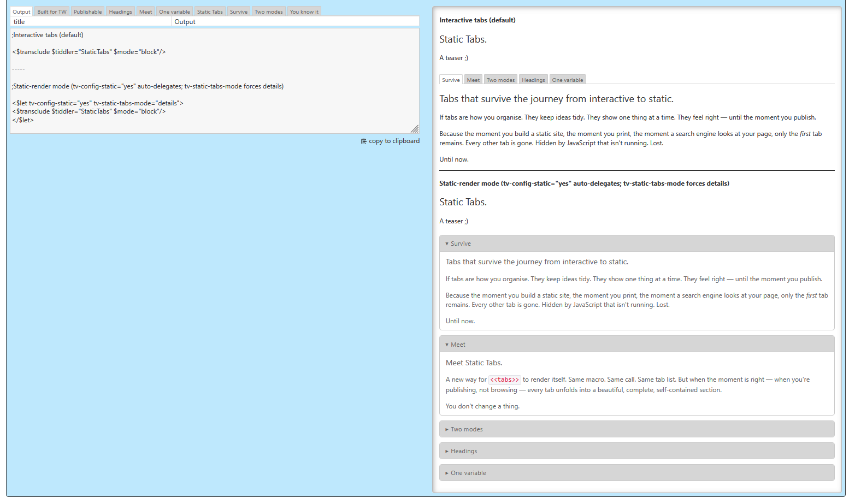Click the Survive tab in the preview pane
The width and height of the screenshot is (855, 504).
click(451, 80)
